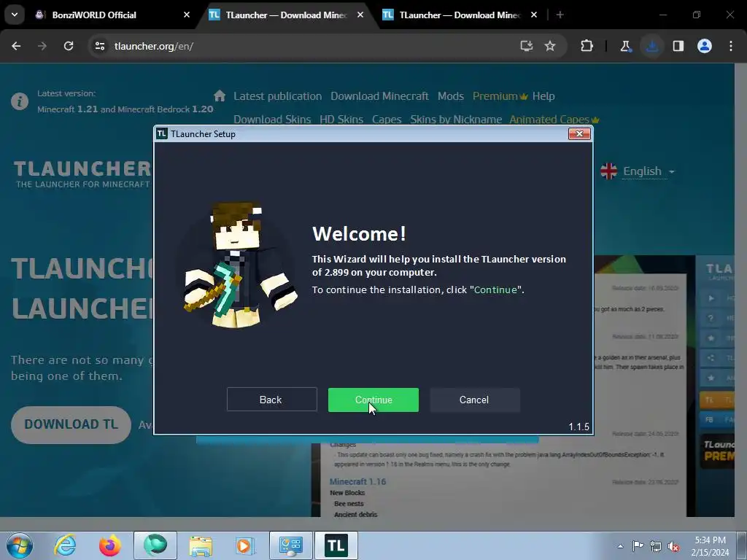
Task: Bookmark this page with the star icon
Action: pyautogui.click(x=550, y=46)
